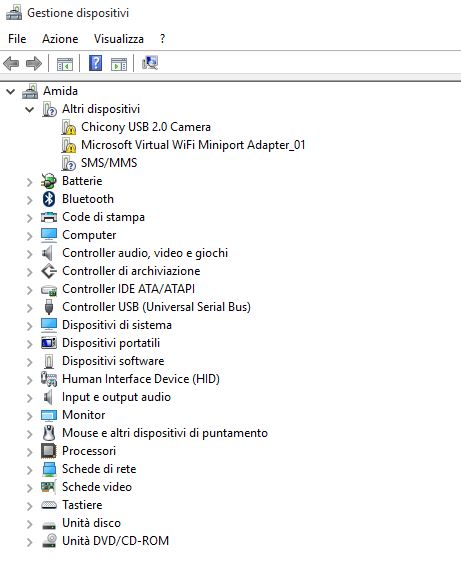Select the Controller IDE ATA/ATAPI label
The image size is (461, 569).
128,289
